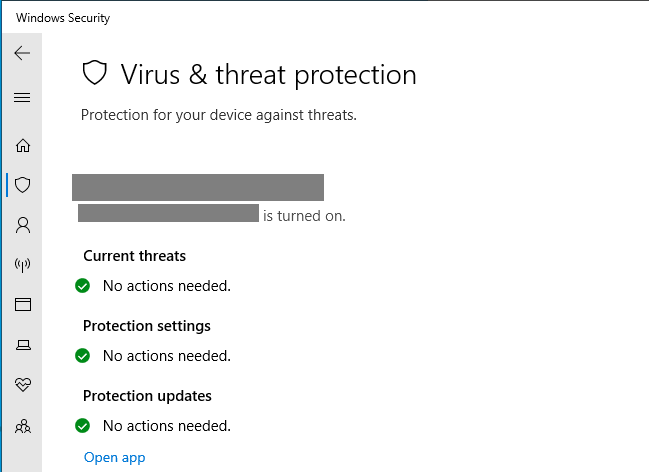Open Device security laptop icon

(22, 345)
